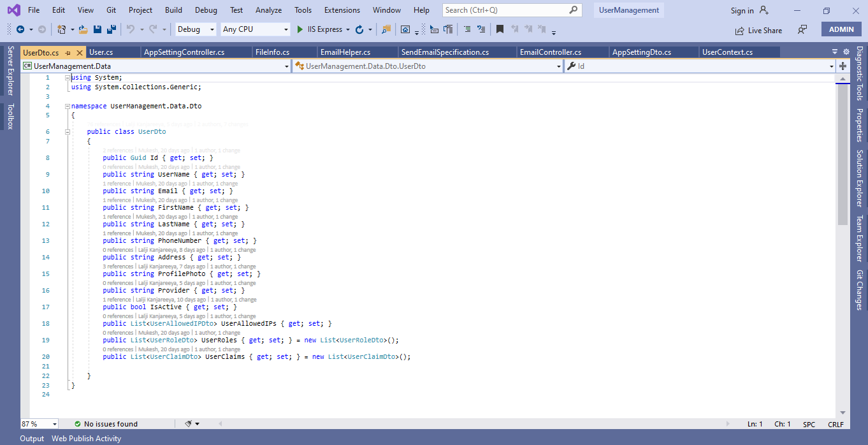Open the Build menu
This screenshot has width=868, height=445.
coord(173,10)
